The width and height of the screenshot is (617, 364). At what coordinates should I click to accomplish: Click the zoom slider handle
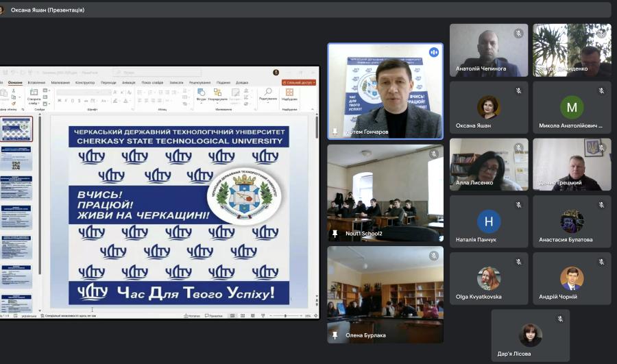click(x=285, y=315)
